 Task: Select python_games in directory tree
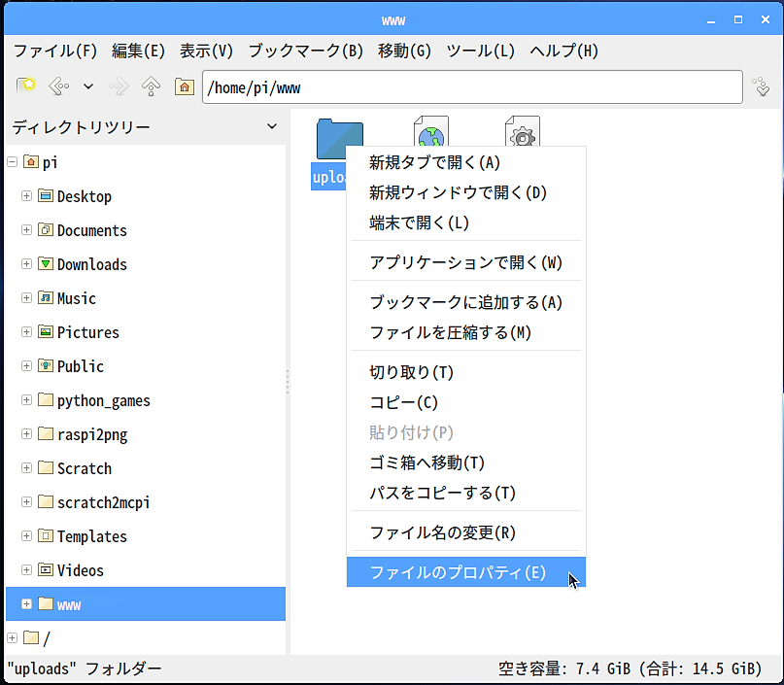104,400
